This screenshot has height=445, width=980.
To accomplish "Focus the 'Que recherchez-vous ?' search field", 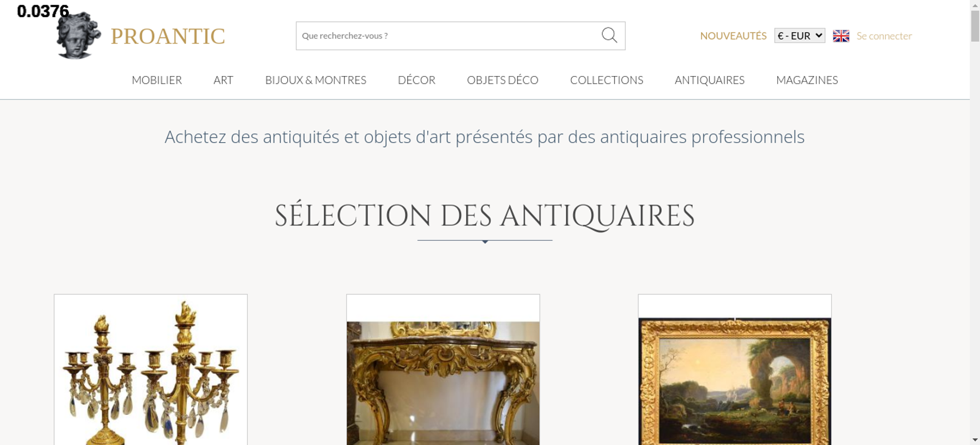I will click(448, 36).
